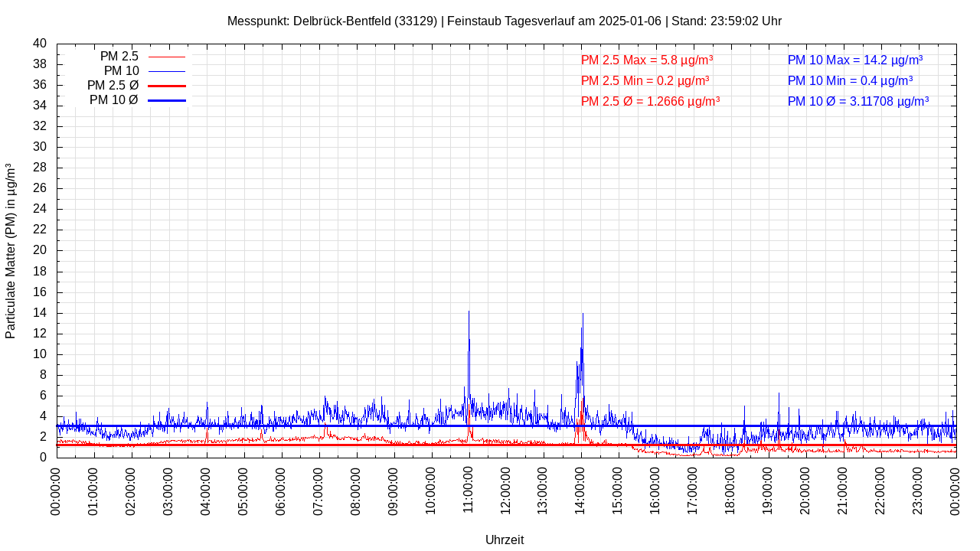This screenshot has width=980, height=551.
Task: Click the Particulate Matter y-axis title
Action: point(11,251)
